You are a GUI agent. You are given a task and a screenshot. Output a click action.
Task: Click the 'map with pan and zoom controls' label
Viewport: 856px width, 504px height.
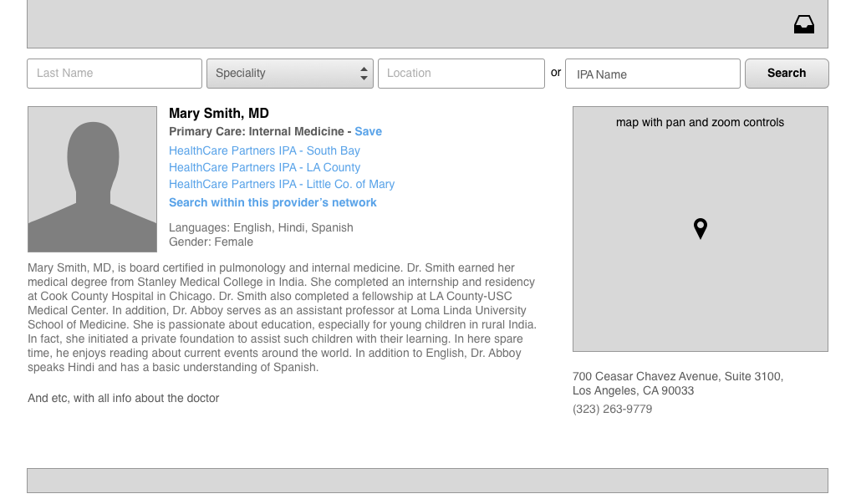700,122
